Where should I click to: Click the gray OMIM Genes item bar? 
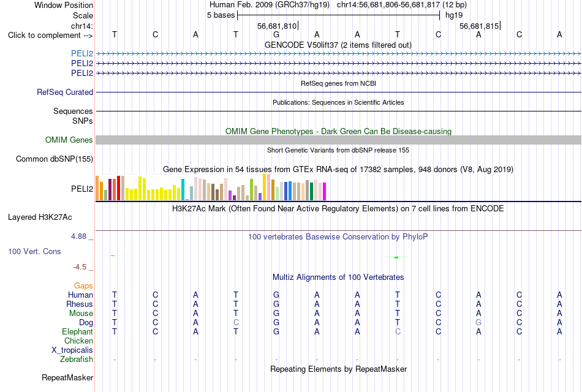pyautogui.click(x=338, y=140)
